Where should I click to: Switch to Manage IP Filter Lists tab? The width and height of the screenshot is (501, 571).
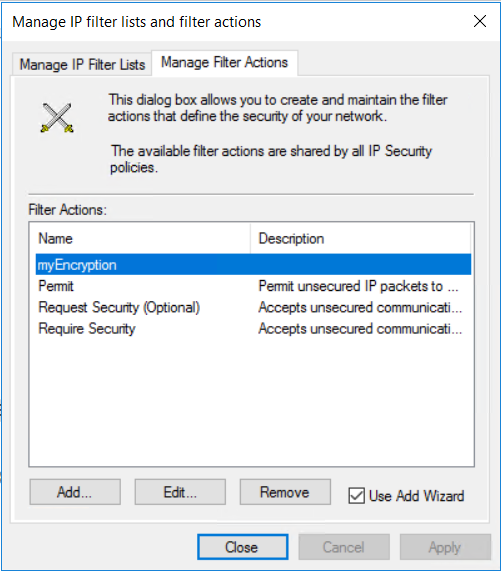click(x=82, y=64)
